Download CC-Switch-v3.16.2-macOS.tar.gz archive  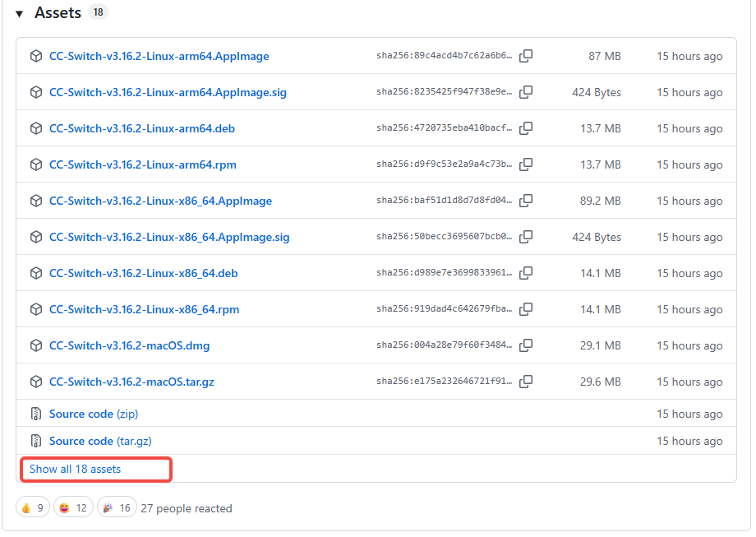click(x=131, y=382)
